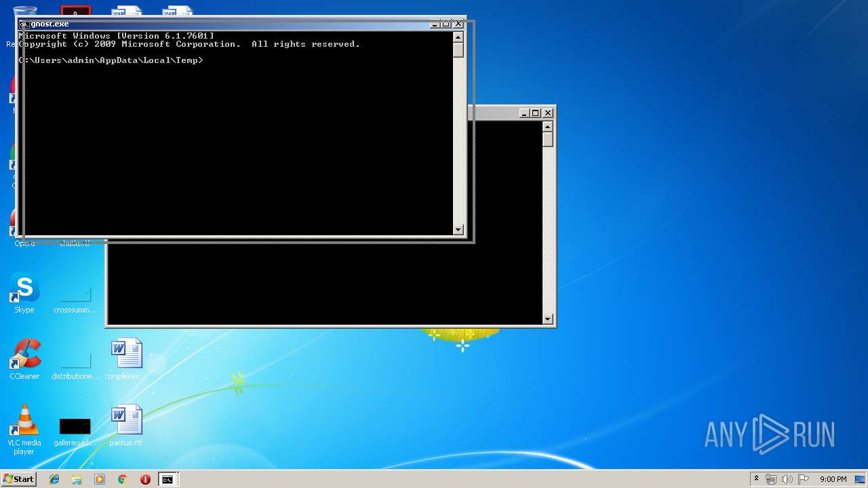Open VLC media player desktop shortcut
This screenshot has height=488, width=868.
[24, 430]
